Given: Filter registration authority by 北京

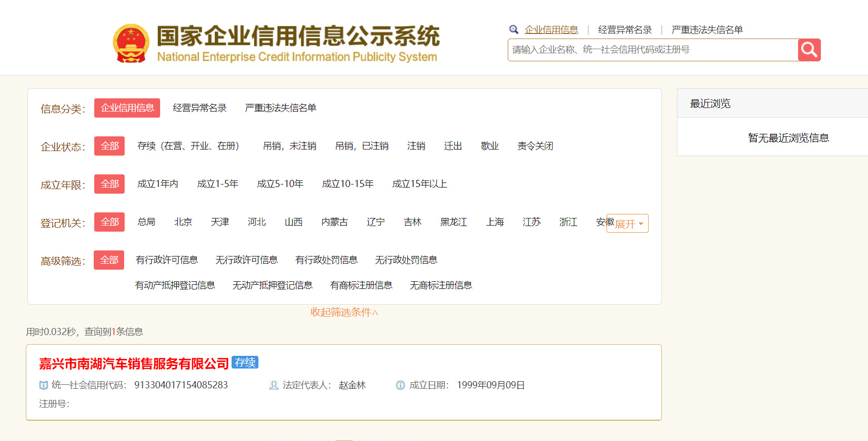Looking at the screenshot, I should [183, 222].
